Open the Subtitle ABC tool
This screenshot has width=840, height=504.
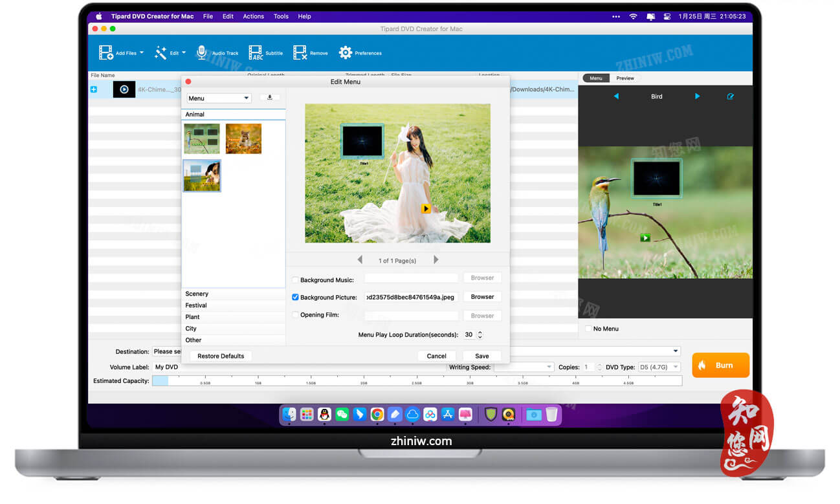pos(256,53)
